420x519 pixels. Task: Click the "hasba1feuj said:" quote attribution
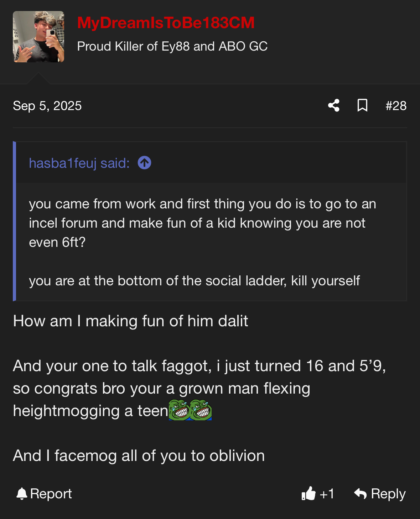click(x=79, y=163)
